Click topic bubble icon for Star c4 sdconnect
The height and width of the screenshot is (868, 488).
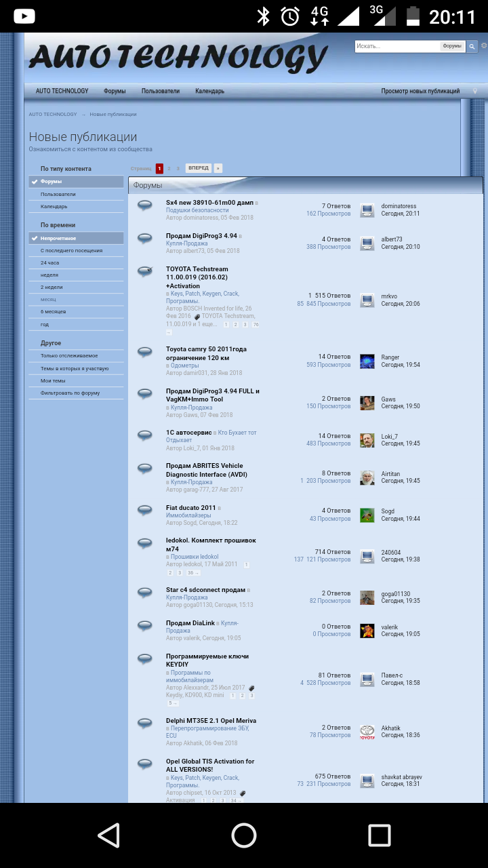(x=144, y=593)
